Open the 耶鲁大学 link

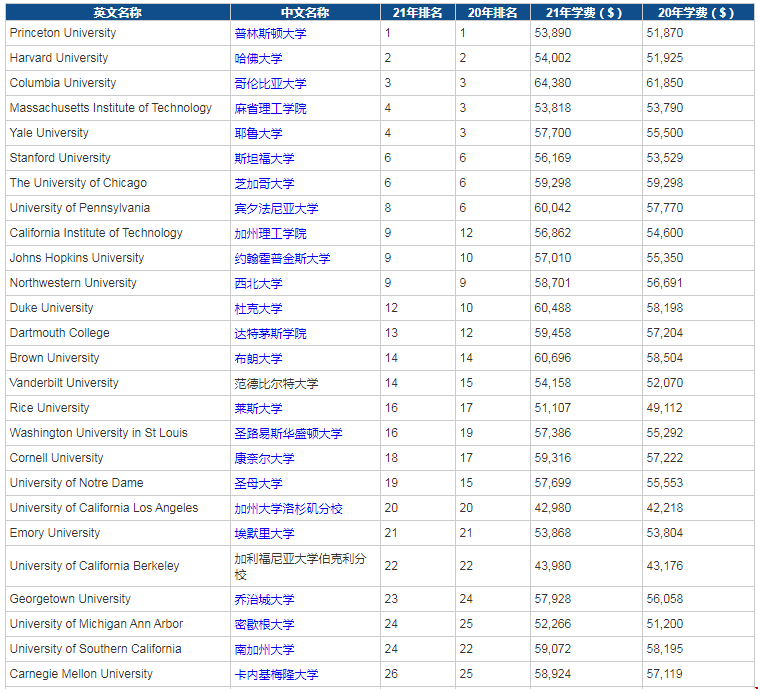(x=258, y=133)
